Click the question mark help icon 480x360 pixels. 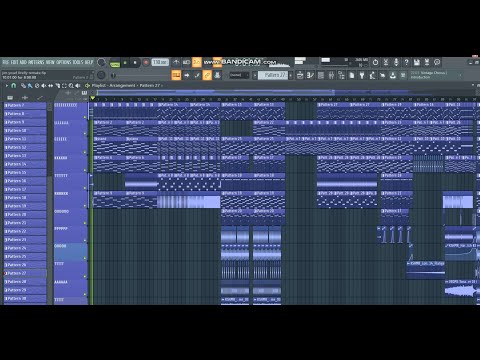pos(406,62)
